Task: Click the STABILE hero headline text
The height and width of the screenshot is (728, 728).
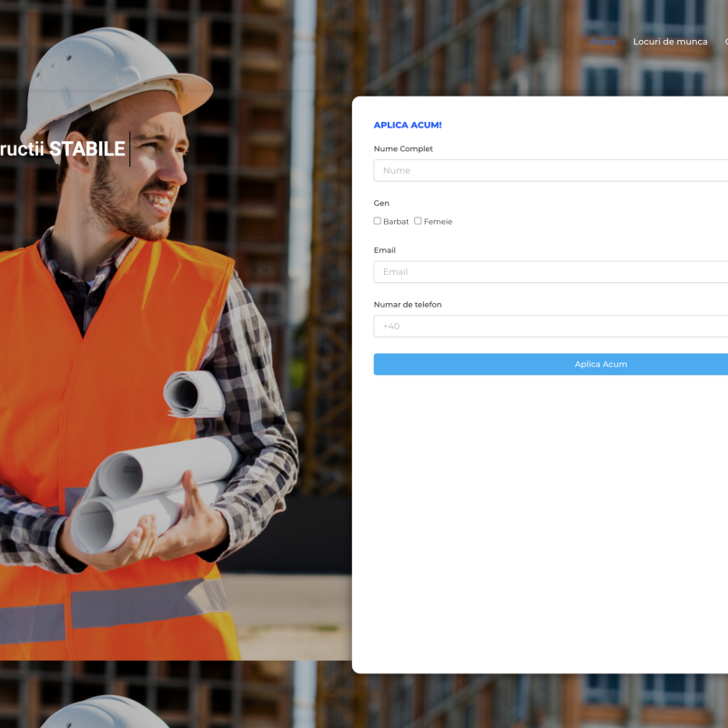Action: click(87, 149)
